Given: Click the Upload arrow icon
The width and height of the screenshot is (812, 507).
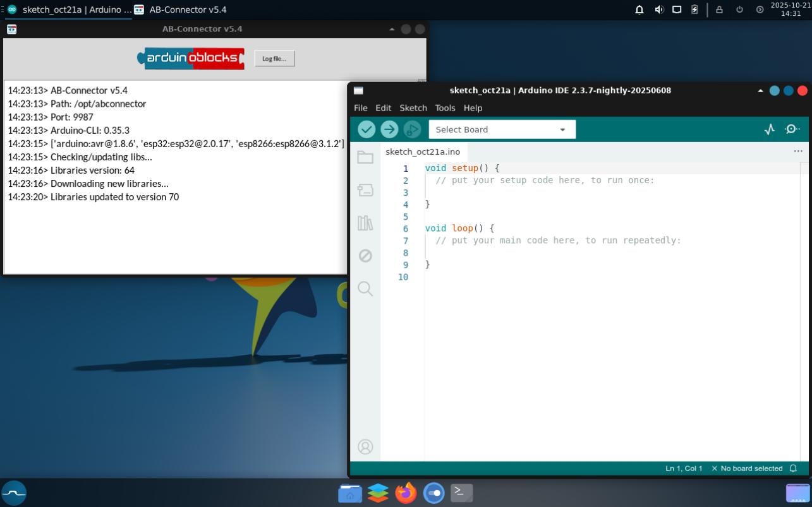Looking at the screenshot, I should (x=389, y=129).
